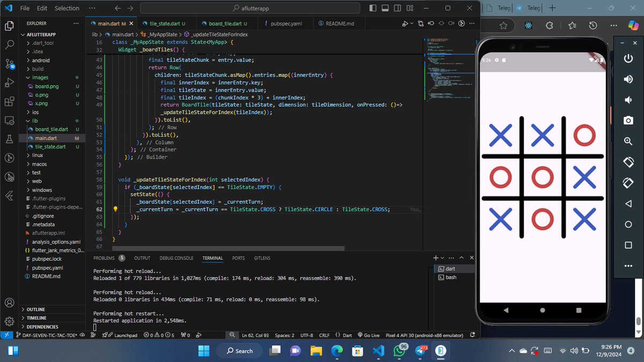Switch to OUTPUT panel tab
Screen dimensions: 644x362
(x=142, y=258)
